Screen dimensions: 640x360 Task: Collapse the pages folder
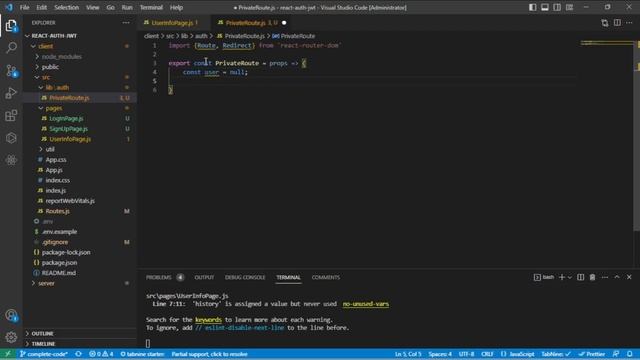[41, 108]
